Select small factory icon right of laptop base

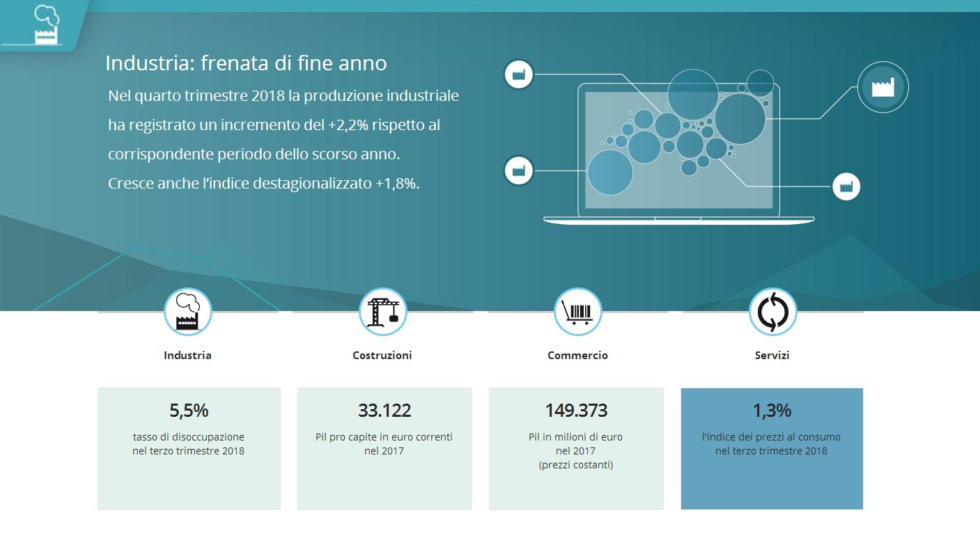pyautogui.click(x=846, y=186)
